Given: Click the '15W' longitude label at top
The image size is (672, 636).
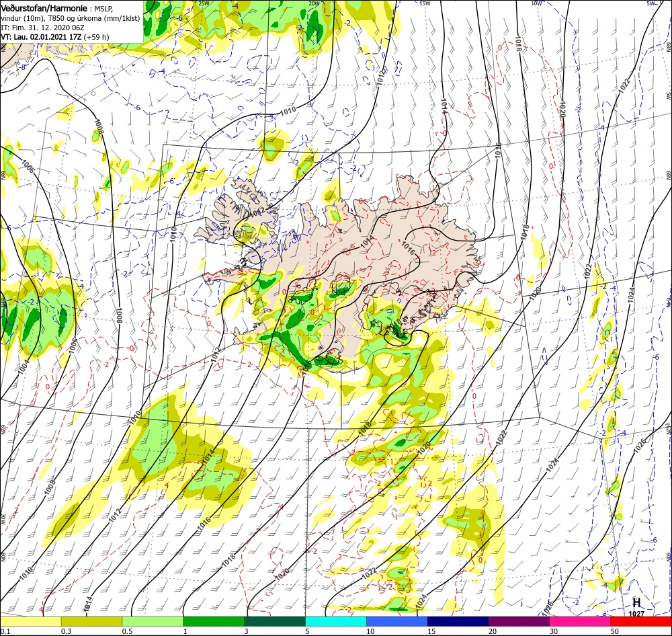Looking at the screenshot, I should tap(425, 3).
